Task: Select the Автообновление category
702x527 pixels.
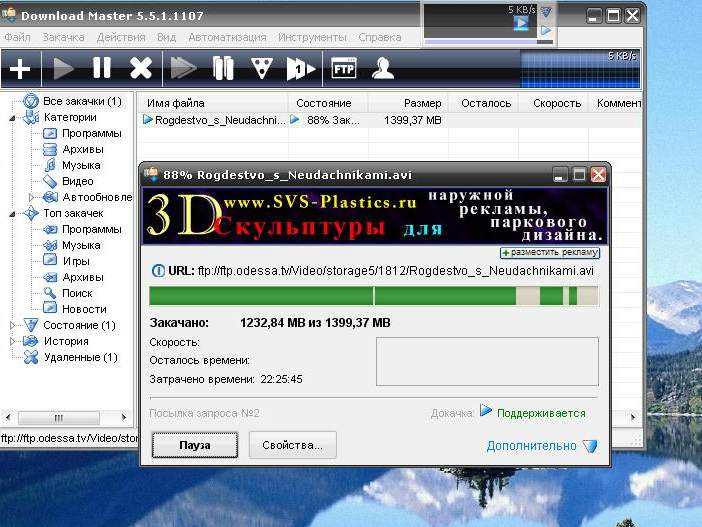Action: tap(97, 197)
